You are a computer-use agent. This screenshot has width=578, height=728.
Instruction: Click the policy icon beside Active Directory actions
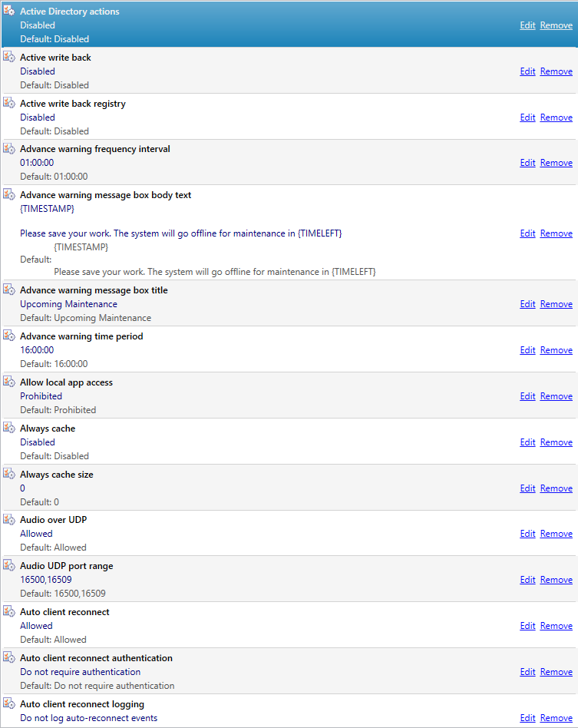10,12
